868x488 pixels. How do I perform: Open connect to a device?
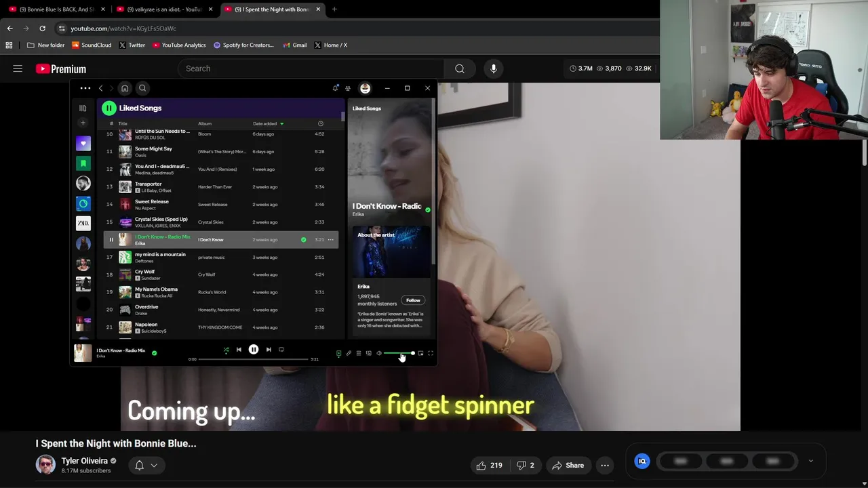[369, 353]
